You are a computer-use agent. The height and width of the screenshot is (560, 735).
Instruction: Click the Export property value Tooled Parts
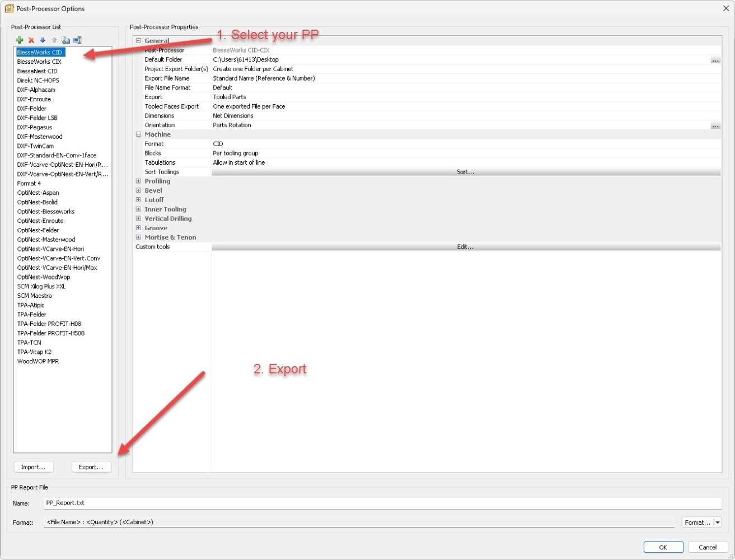pos(230,97)
